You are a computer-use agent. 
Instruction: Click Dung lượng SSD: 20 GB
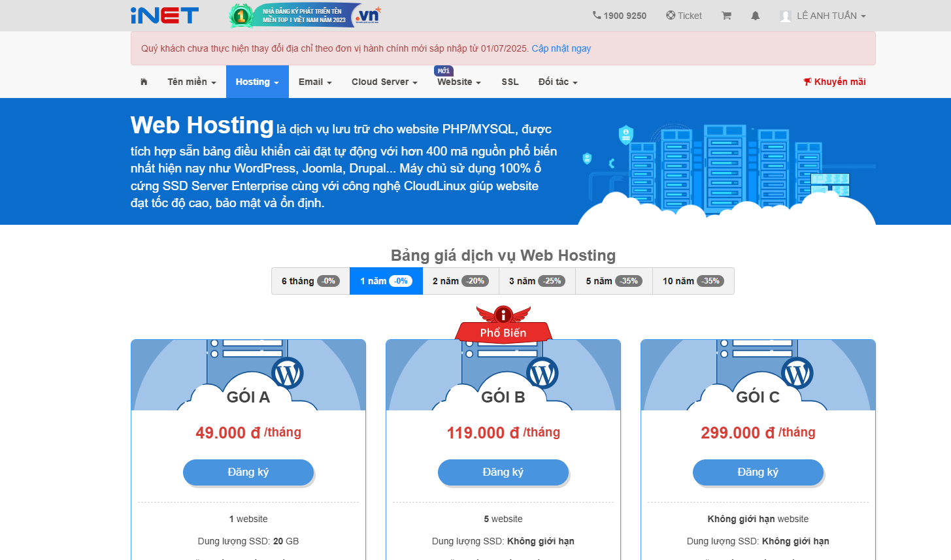pos(248,541)
